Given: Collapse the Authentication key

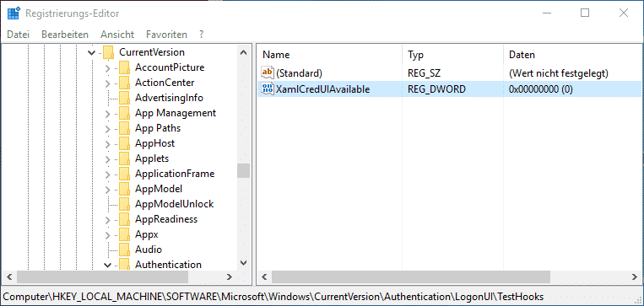Looking at the screenshot, I should (107, 266).
